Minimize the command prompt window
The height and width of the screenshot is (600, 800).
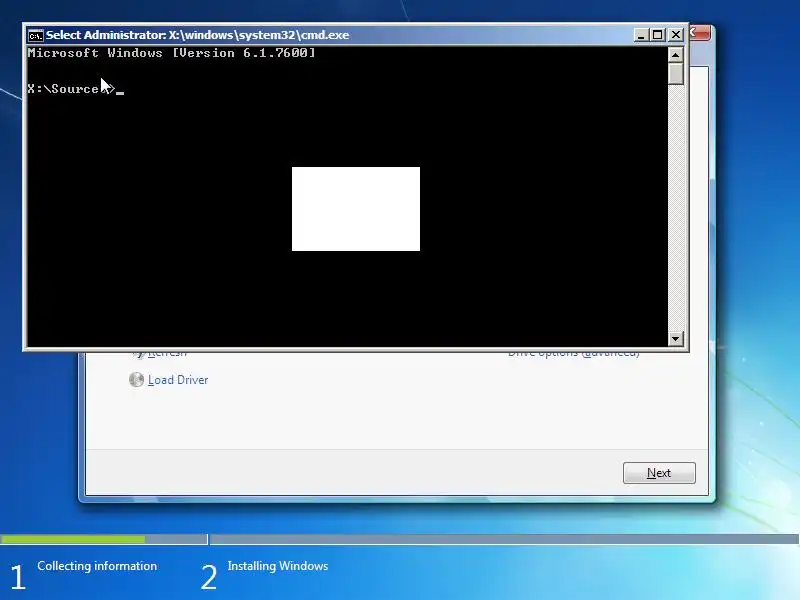click(641, 35)
